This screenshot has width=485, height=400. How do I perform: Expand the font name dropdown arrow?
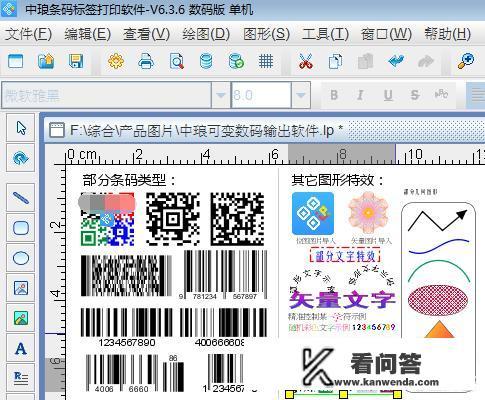(221, 95)
